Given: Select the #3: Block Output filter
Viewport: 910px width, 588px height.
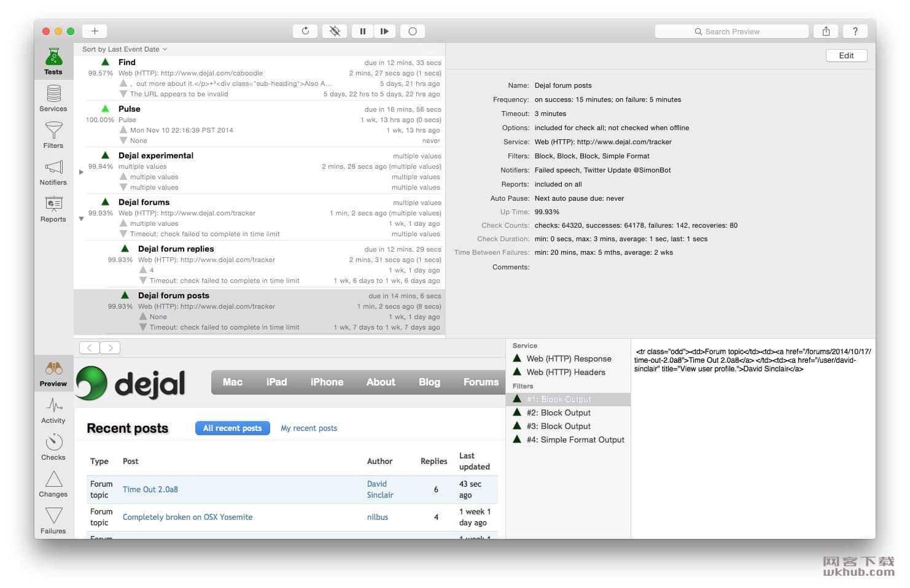Looking at the screenshot, I should tap(568, 426).
